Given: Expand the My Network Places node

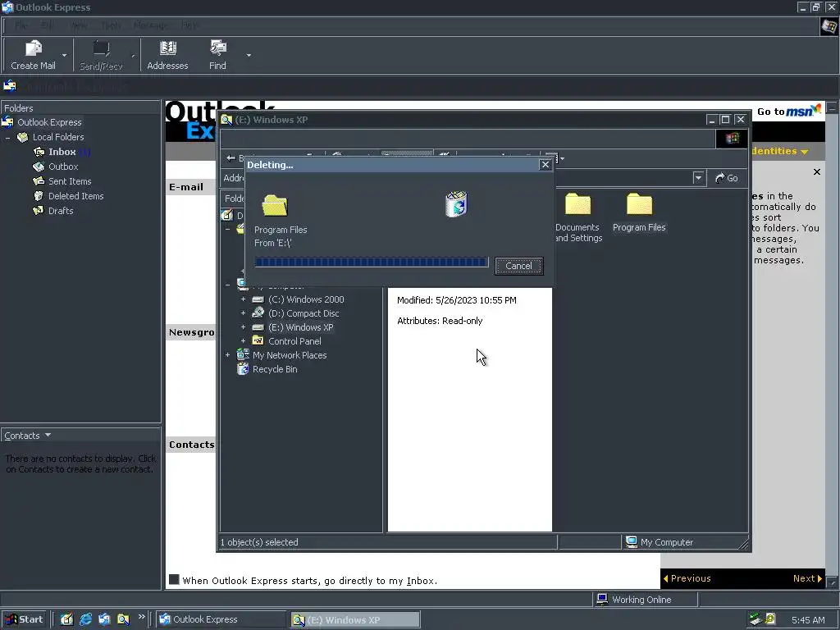Looking at the screenshot, I should [x=228, y=355].
